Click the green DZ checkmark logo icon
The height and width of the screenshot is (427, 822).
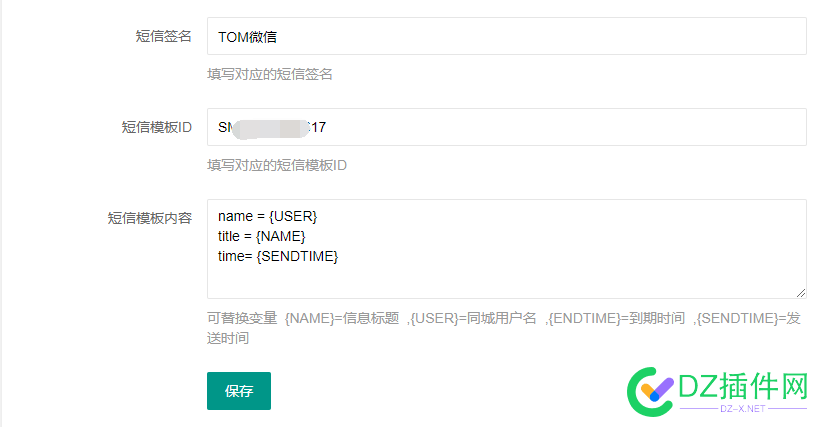(x=650, y=391)
